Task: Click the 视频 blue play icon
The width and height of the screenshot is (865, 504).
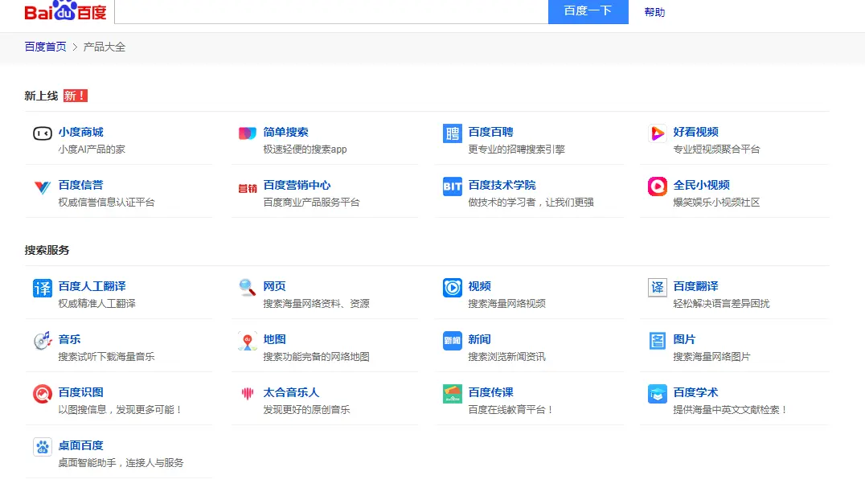Action: click(x=453, y=288)
